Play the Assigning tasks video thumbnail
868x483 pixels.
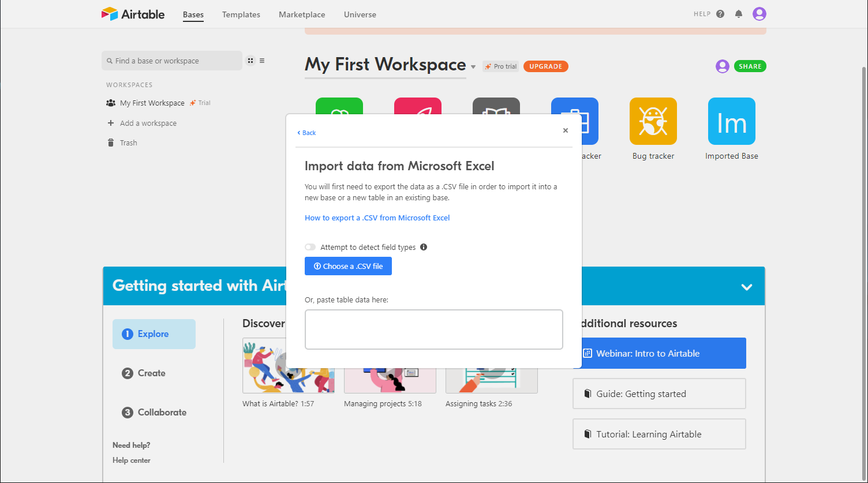492,381
